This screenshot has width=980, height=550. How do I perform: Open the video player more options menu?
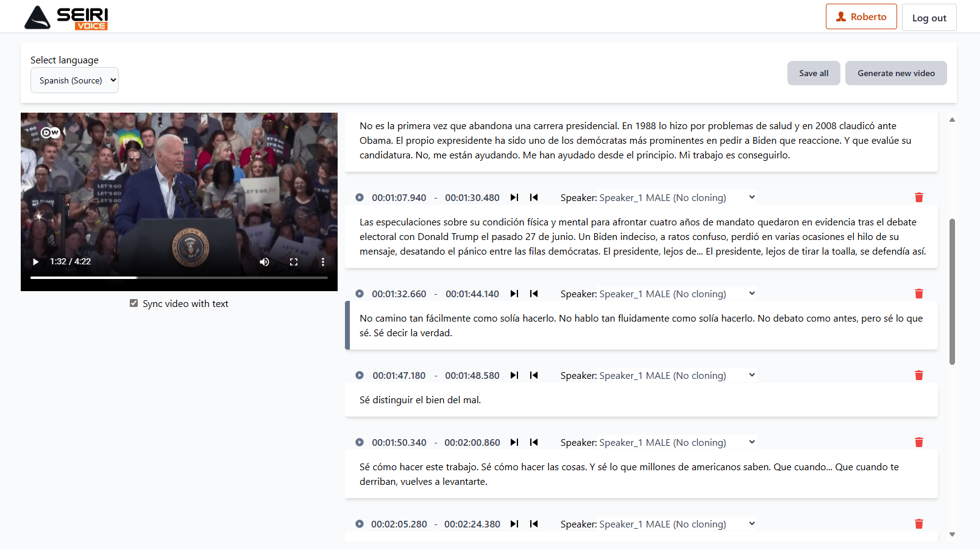pyautogui.click(x=323, y=262)
